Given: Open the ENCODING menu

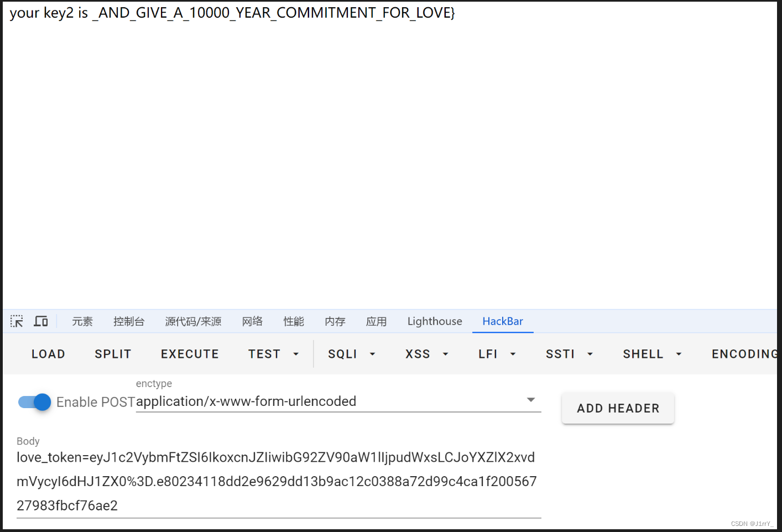Looking at the screenshot, I should coord(744,354).
